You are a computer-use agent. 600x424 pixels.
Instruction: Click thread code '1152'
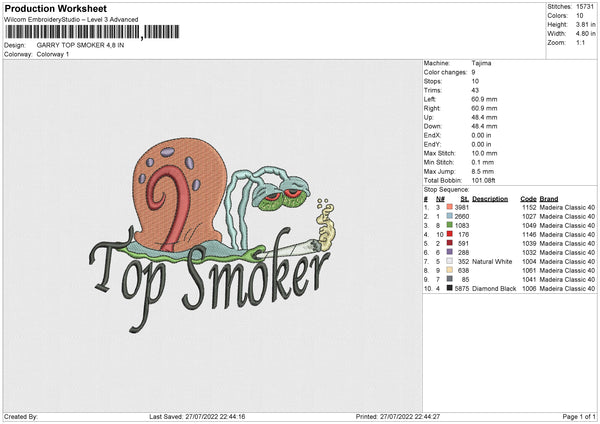pyautogui.click(x=529, y=207)
